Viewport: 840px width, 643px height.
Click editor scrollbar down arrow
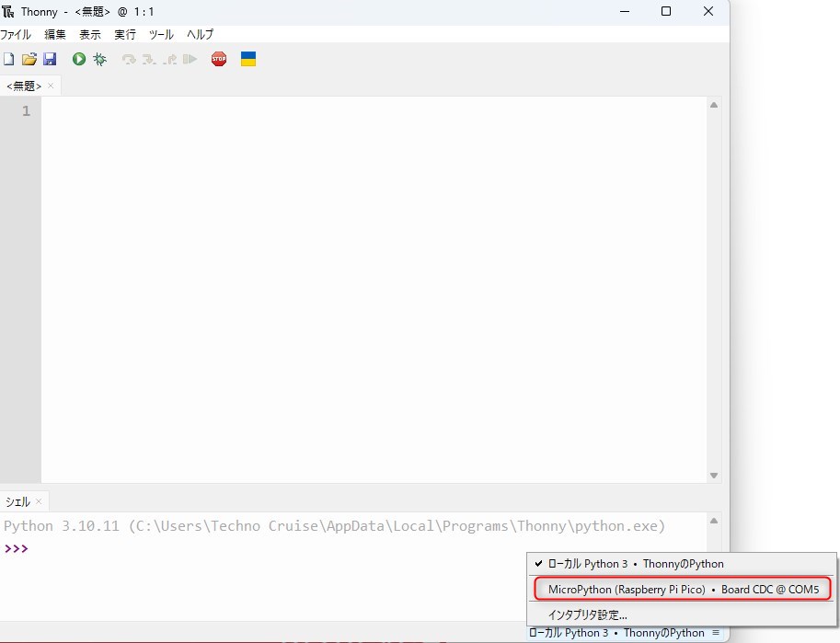click(714, 476)
